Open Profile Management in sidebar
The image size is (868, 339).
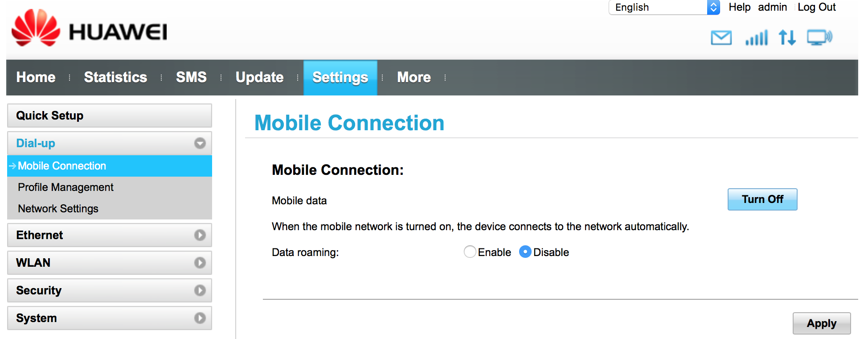pyautogui.click(x=66, y=187)
